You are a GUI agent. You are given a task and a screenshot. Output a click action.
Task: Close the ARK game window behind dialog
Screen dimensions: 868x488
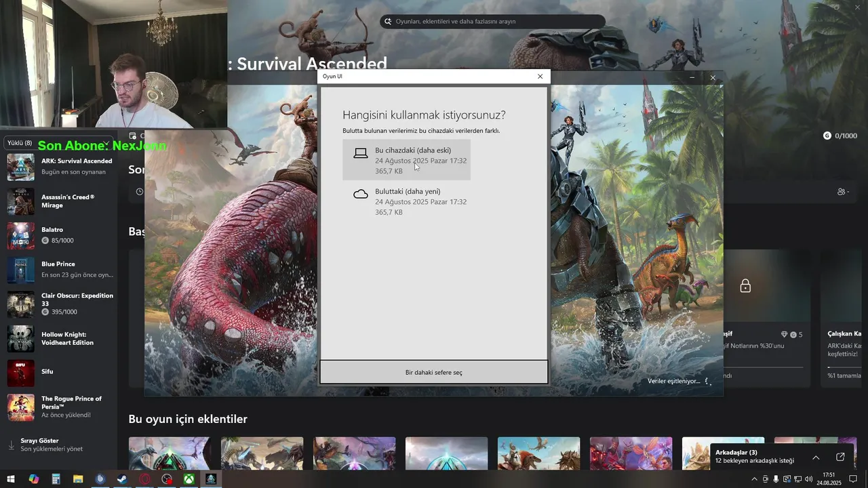[x=713, y=78]
